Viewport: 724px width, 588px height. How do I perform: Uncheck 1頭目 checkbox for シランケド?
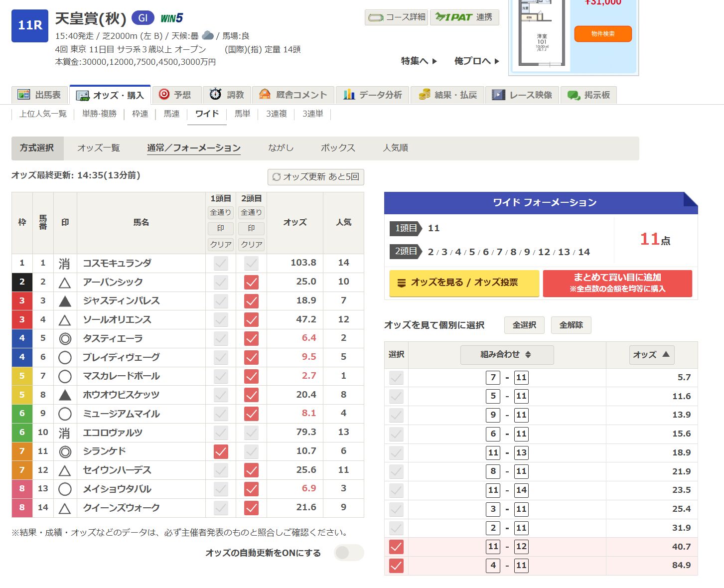(220, 451)
